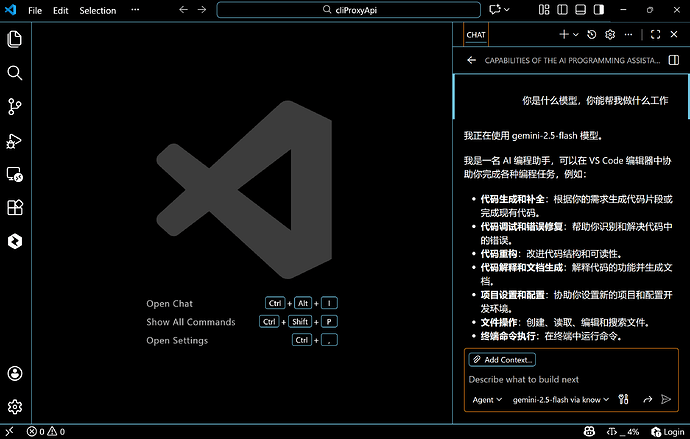Open the Explorer view in activity bar
Viewport: 690px width, 439px height.
point(15,39)
